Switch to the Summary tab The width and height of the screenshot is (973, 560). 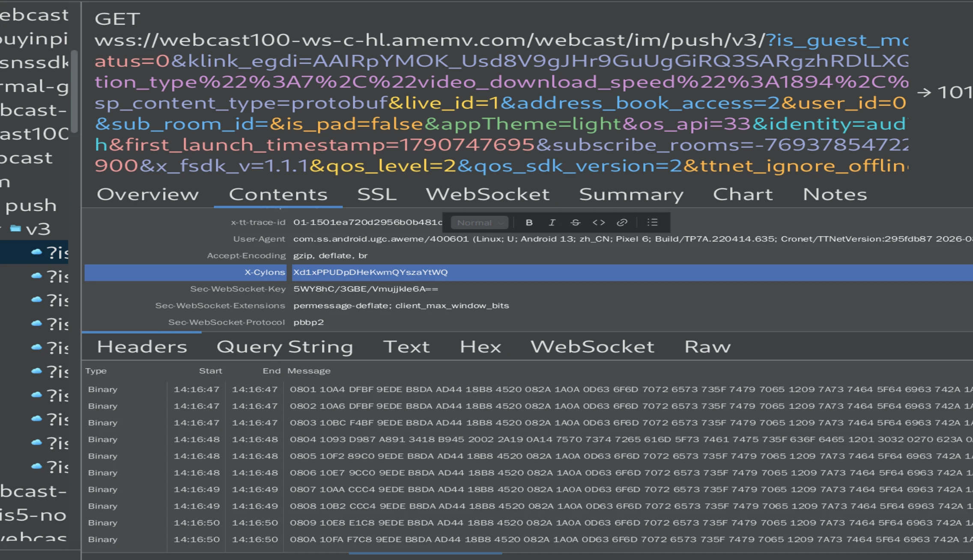pyautogui.click(x=631, y=194)
